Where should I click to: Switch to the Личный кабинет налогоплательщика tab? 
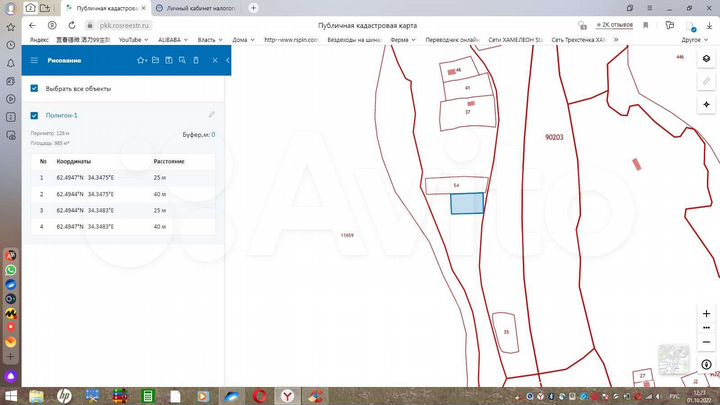click(x=200, y=7)
